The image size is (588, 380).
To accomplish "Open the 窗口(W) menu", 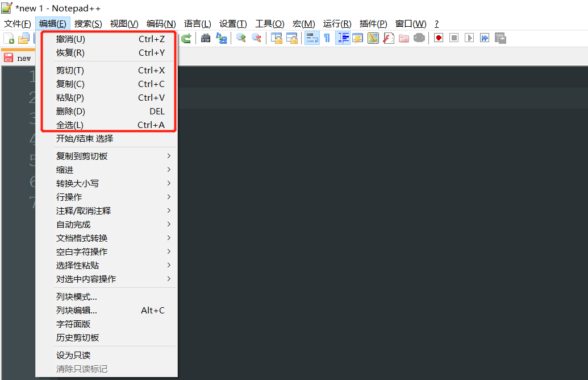I will [411, 24].
